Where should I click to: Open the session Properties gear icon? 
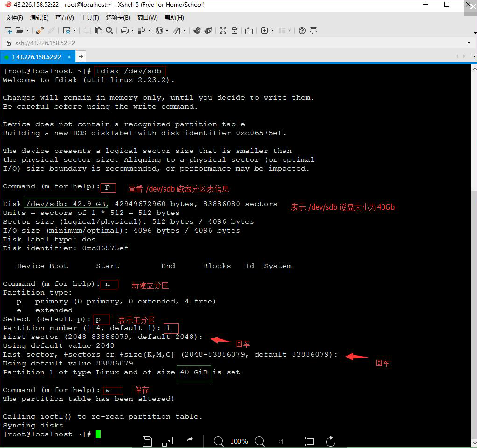[x=67, y=30]
